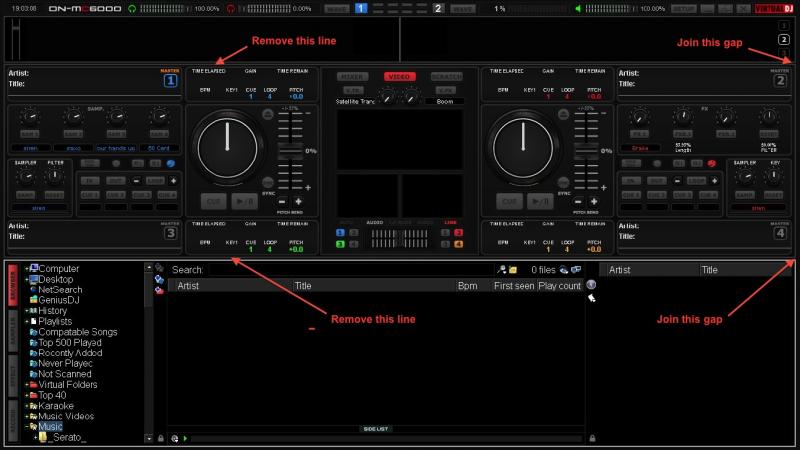
Task: Assign deck 1 blue button on left crossfader side
Action: (x=340, y=233)
